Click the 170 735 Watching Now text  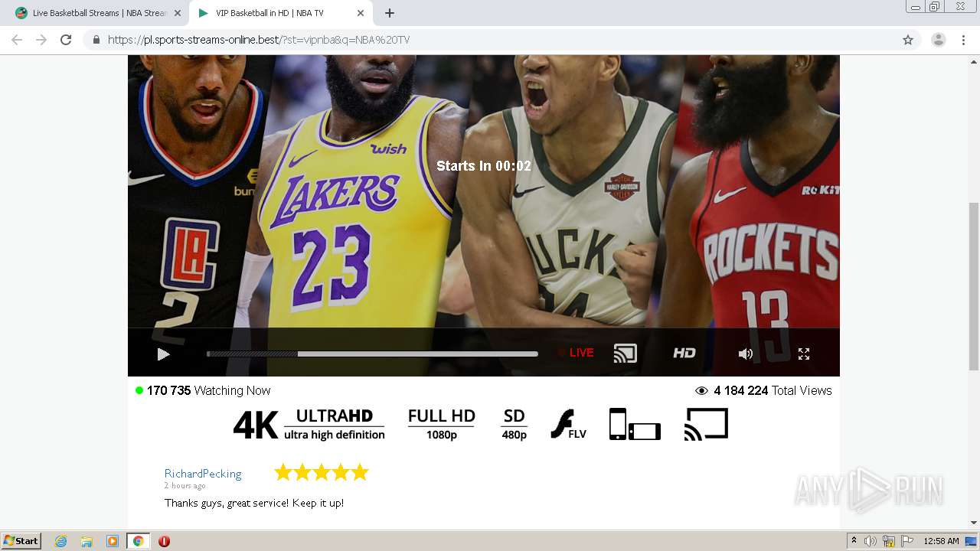[x=209, y=390]
